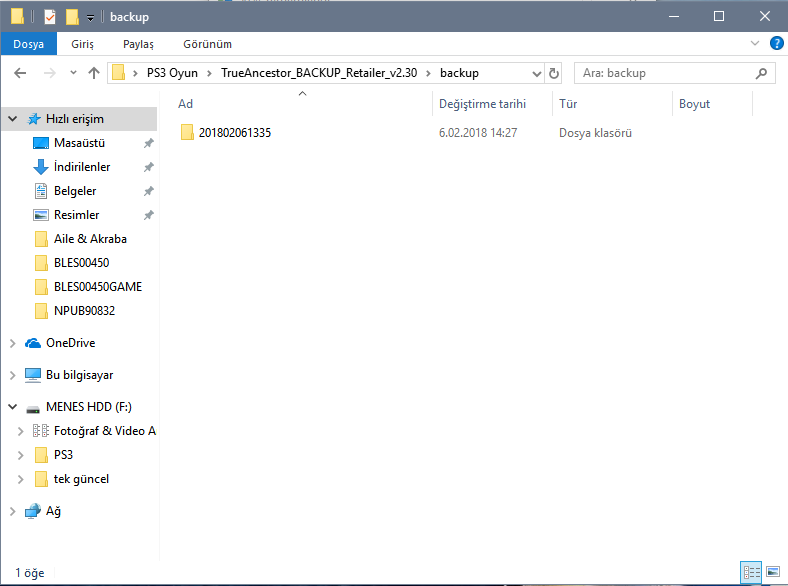Switch to large icons view
The image size is (788, 586).
click(773, 572)
